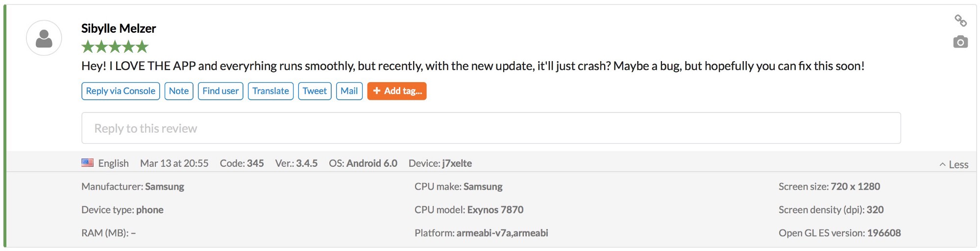Click the orange Add tag button
The height and width of the screenshot is (251, 980).
point(397,91)
